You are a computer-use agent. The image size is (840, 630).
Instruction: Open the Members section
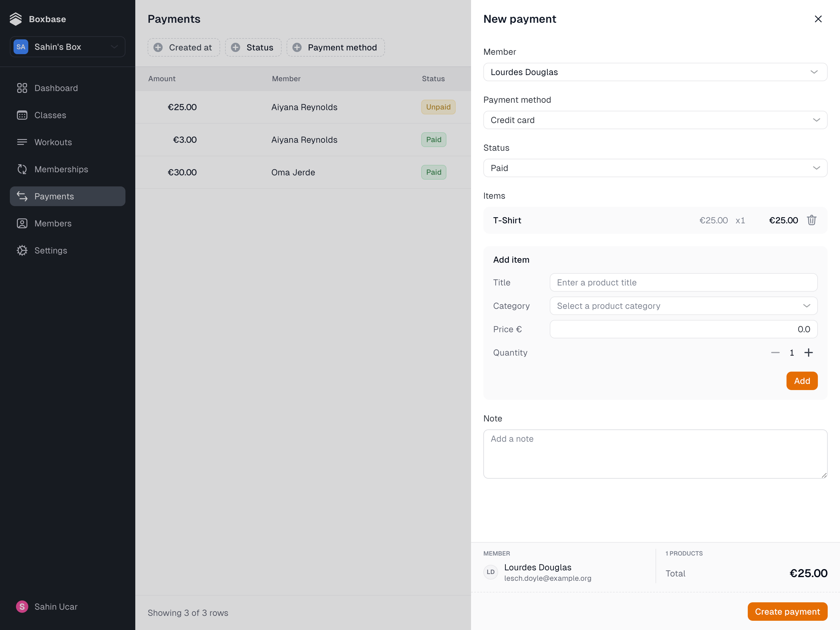(x=53, y=223)
